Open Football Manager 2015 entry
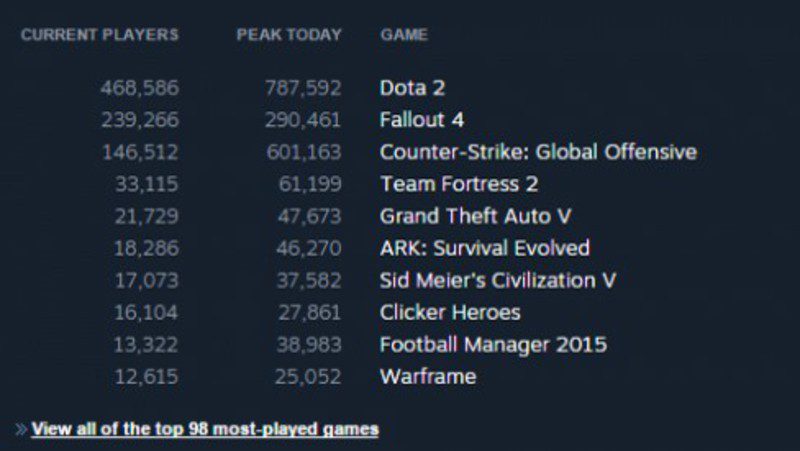 click(493, 345)
